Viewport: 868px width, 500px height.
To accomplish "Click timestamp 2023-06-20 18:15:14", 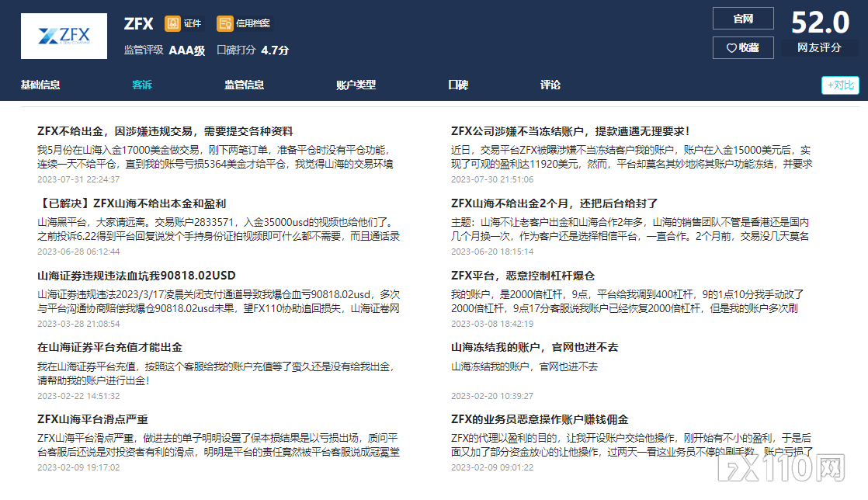I will click(x=492, y=252).
